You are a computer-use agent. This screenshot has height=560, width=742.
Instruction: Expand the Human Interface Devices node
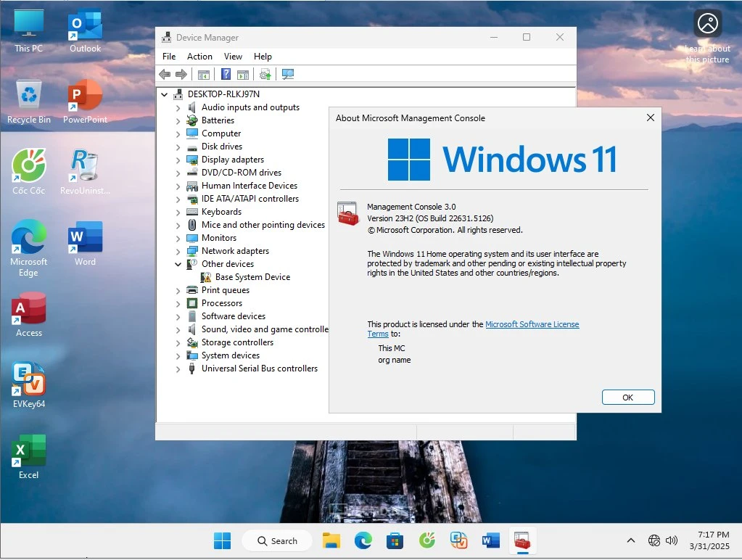178,186
